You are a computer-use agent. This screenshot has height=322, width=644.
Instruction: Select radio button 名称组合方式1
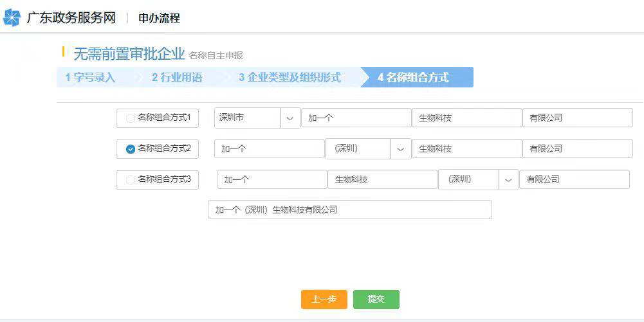click(131, 118)
